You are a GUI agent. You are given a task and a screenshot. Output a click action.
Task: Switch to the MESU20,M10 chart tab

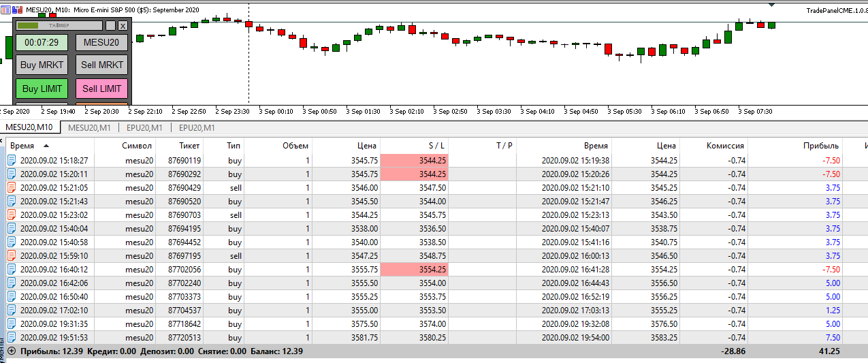click(30, 127)
